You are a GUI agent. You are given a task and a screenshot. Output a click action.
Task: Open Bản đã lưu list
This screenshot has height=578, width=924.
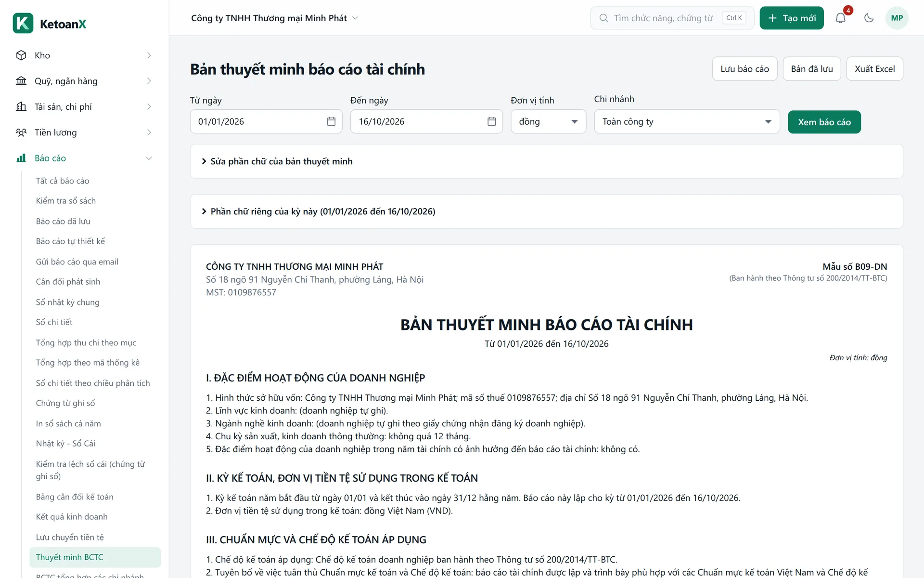[x=811, y=69]
